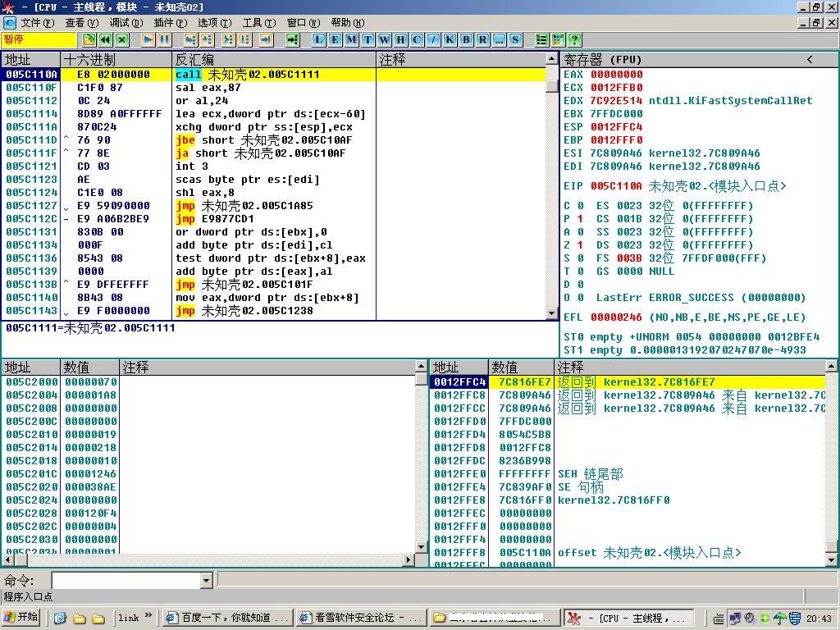Click the Run program play icon

(x=148, y=39)
